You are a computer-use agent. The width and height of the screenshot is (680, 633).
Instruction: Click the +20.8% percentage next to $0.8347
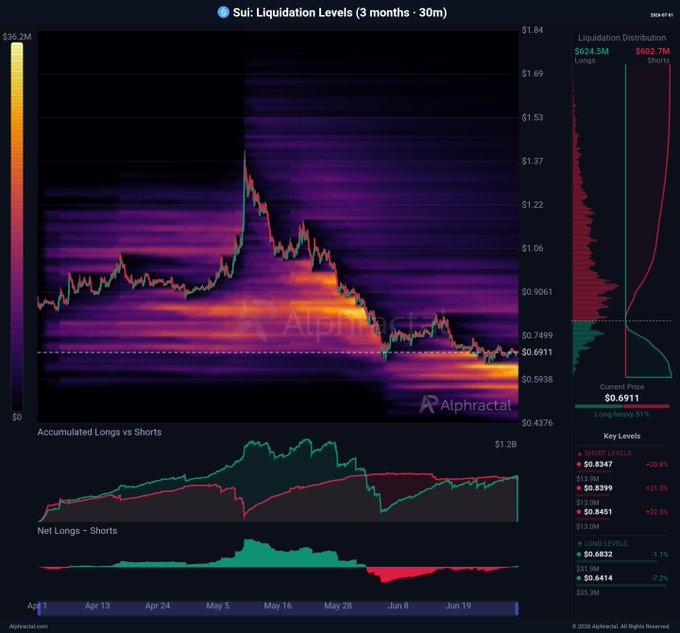657,464
